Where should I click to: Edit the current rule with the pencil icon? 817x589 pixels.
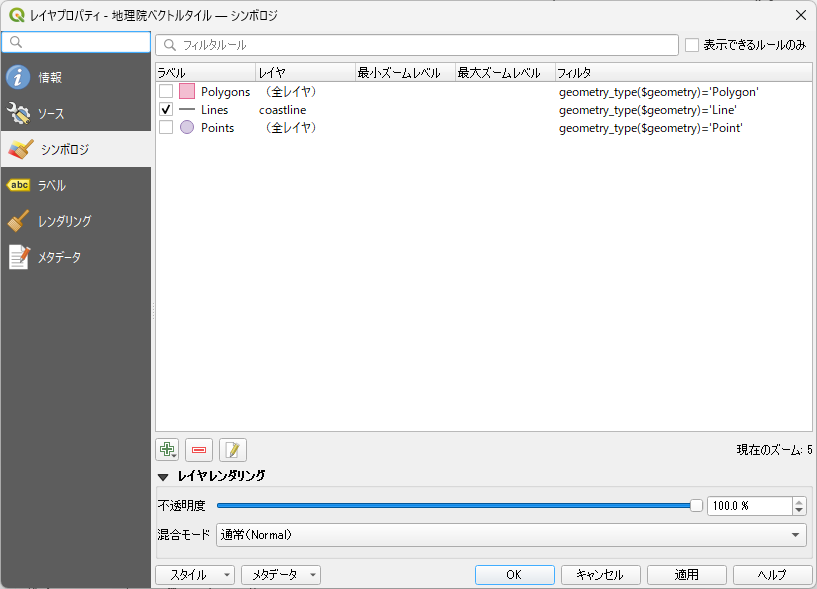click(232, 449)
